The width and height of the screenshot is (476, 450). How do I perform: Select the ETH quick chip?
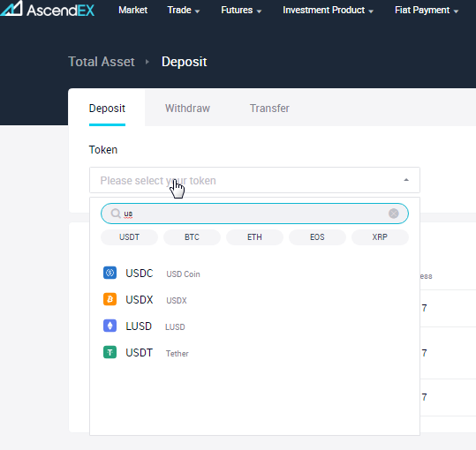254,237
